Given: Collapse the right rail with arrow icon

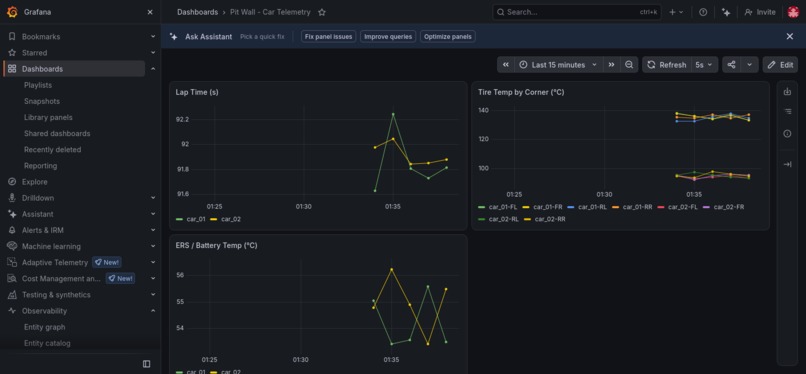Looking at the screenshot, I should pos(787,164).
